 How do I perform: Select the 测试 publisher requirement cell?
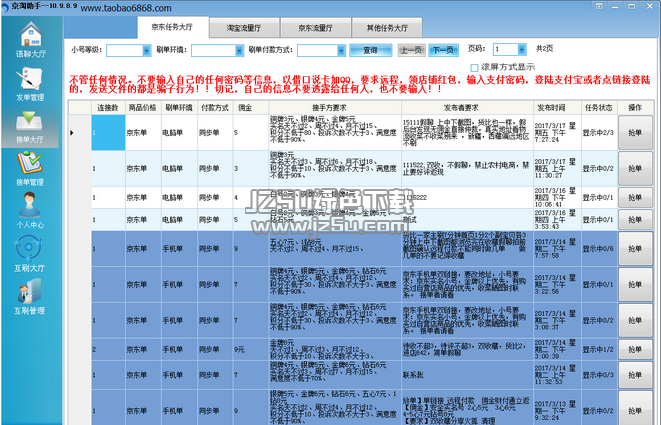tap(467, 220)
